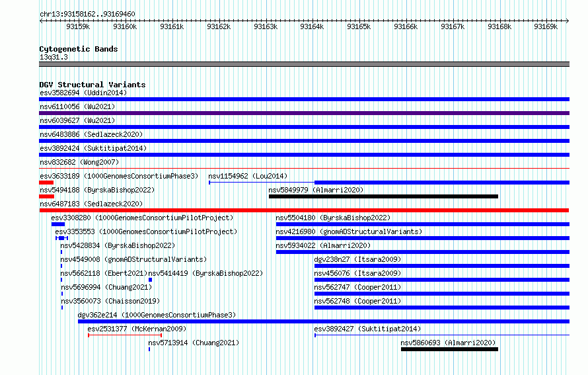Click the red nsv5494188 variant bar
The height and width of the screenshot is (375, 588).
(x=46, y=196)
